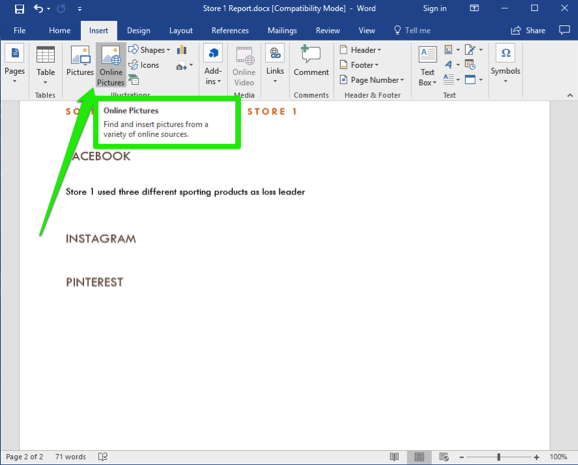578x465 pixels.
Task: Click the Tell me search box
Action: click(x=412, y=31)
